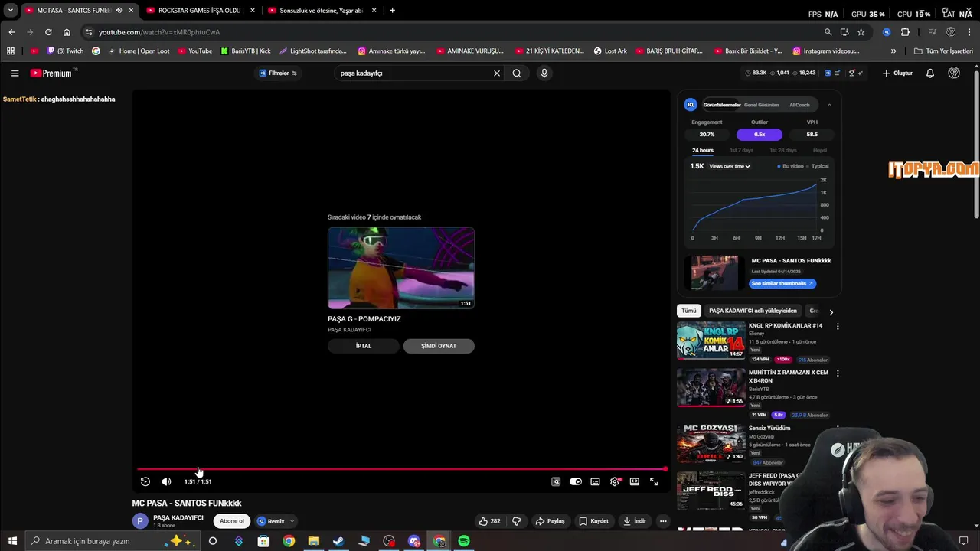The width and height of the screenshot is (980, 551).
Task: Like the video with 282 likes
Action: tap(489, 521)
